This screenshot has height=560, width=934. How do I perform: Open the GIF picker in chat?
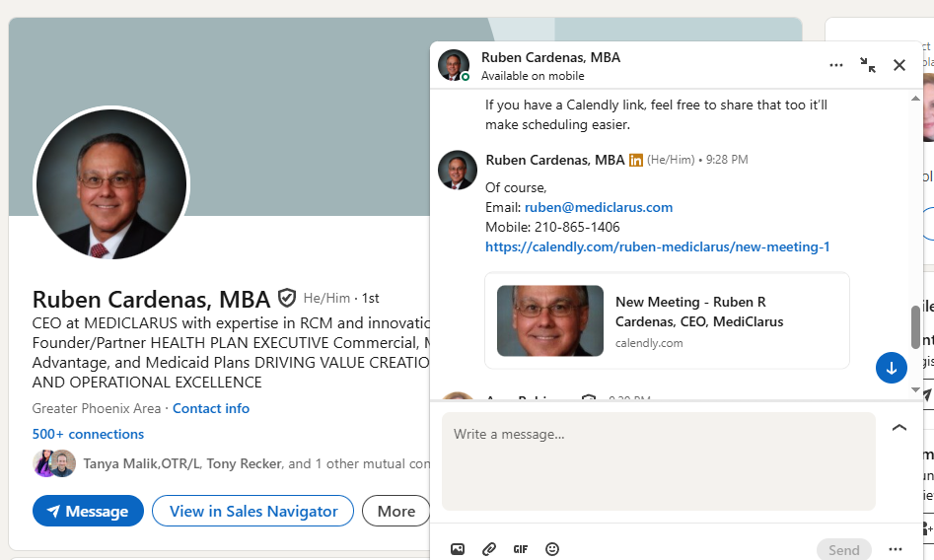pos(521,549)
